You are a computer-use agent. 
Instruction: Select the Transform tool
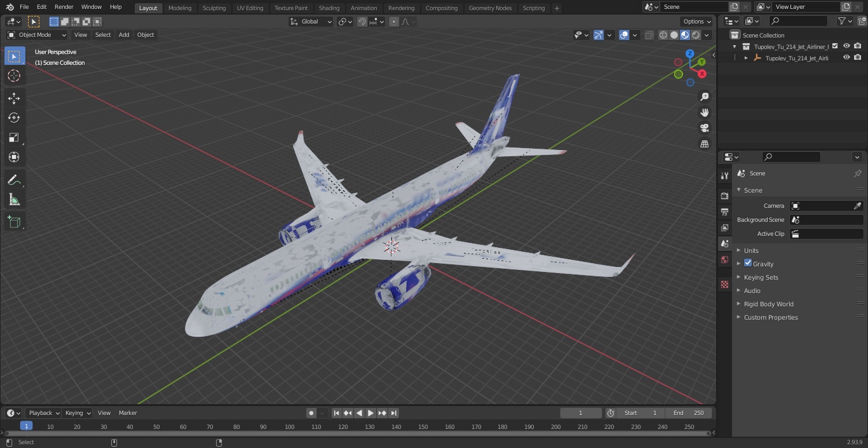[14, 157]
